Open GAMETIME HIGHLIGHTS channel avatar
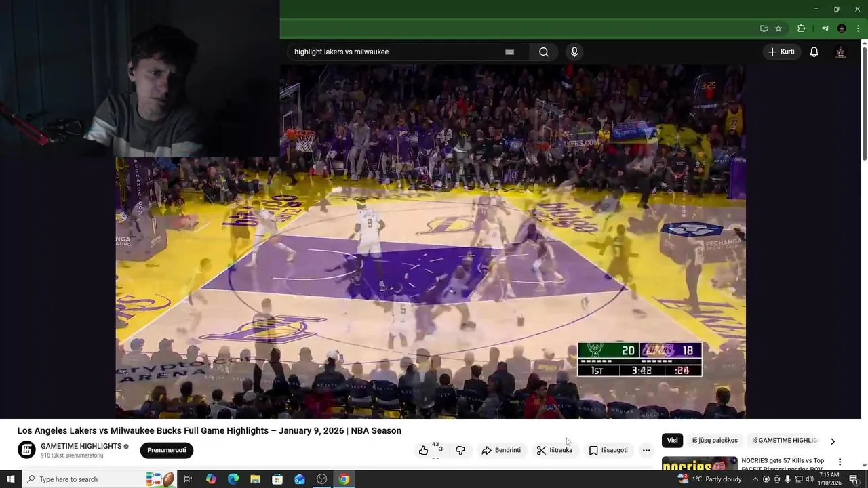 [x=26, y=450]
